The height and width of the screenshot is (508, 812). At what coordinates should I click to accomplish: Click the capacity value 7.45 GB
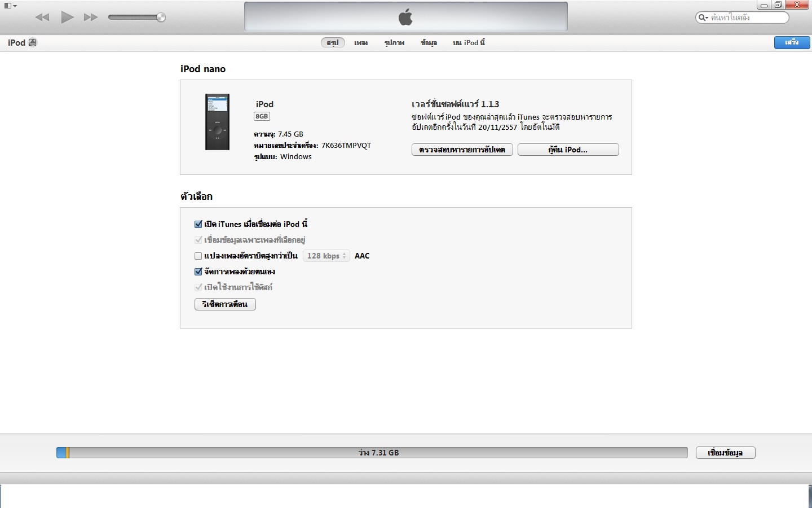click(x=290, y=134)
